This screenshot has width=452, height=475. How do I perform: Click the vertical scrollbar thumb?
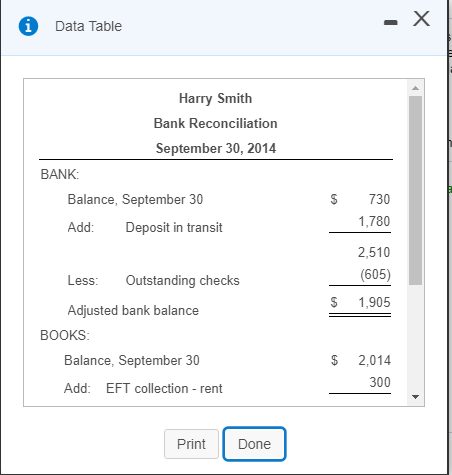click(415, 190)
